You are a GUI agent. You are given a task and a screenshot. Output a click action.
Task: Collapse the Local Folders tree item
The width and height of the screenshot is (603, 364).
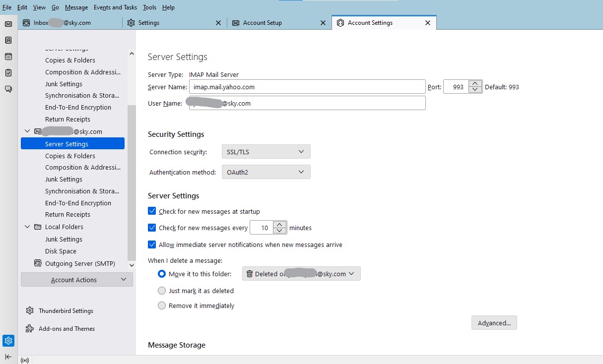coord(27,227)
